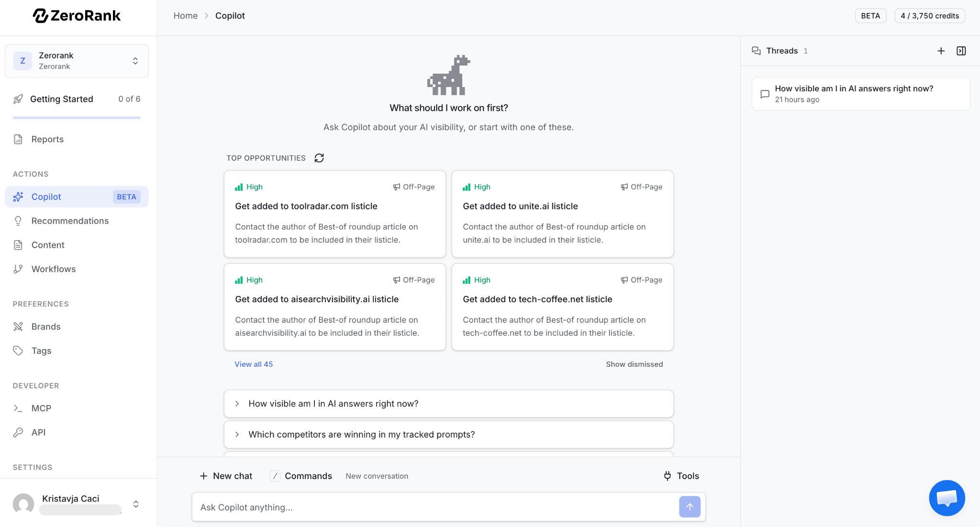The image size is (980, 527).
Task: Open the support chat bubble
Action: coord(947,498)
